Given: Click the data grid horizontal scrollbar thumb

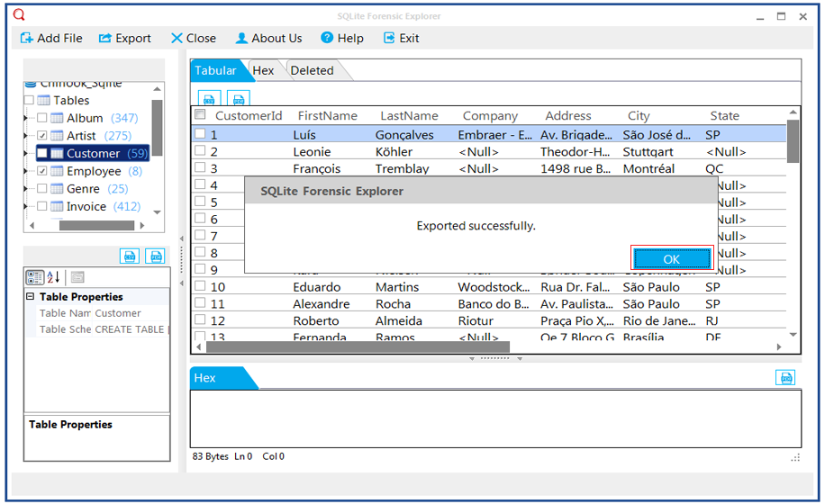Looking at the screenshot, I should pos(358,346).
